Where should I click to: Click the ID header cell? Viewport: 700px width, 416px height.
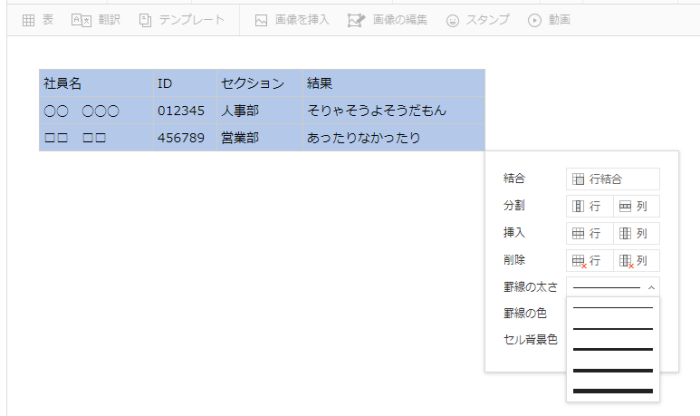pos(185,83)
